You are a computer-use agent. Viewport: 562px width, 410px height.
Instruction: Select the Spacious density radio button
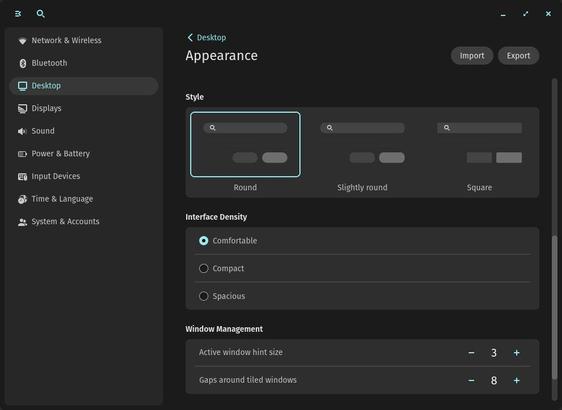[x=204, y=296]
